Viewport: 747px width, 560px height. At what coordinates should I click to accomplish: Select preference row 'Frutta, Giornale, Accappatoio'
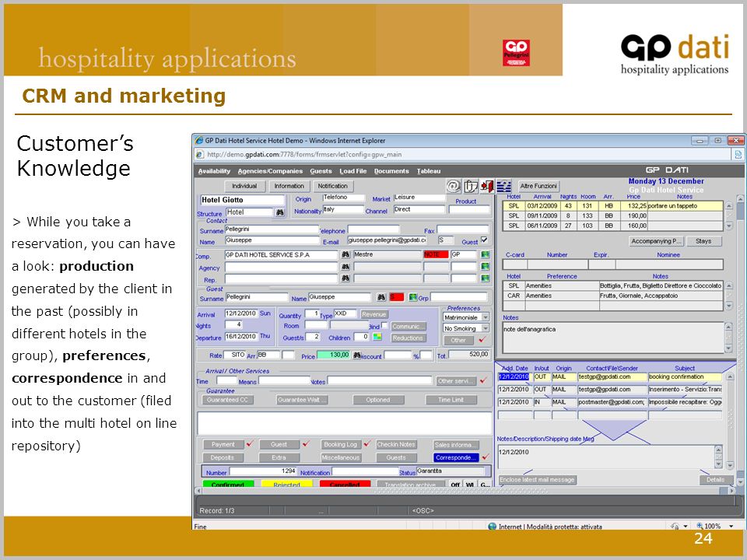pos(614,296)
